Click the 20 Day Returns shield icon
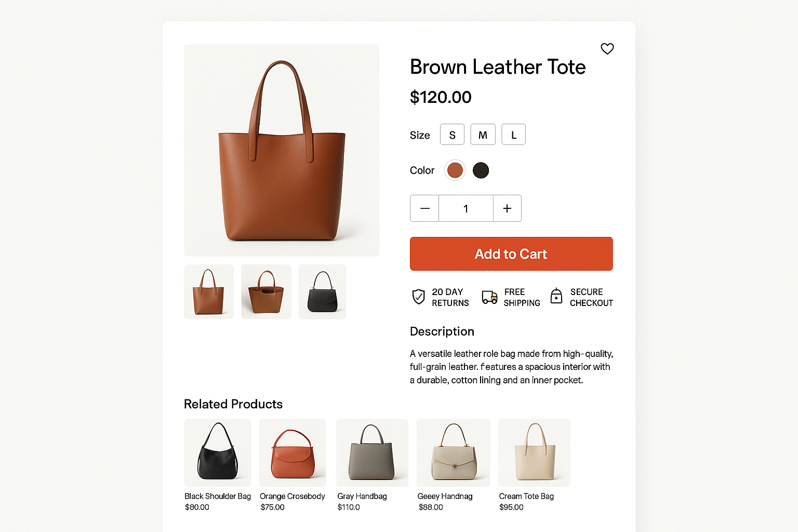The width and height of the screenshot is (798, 532). 419,297
